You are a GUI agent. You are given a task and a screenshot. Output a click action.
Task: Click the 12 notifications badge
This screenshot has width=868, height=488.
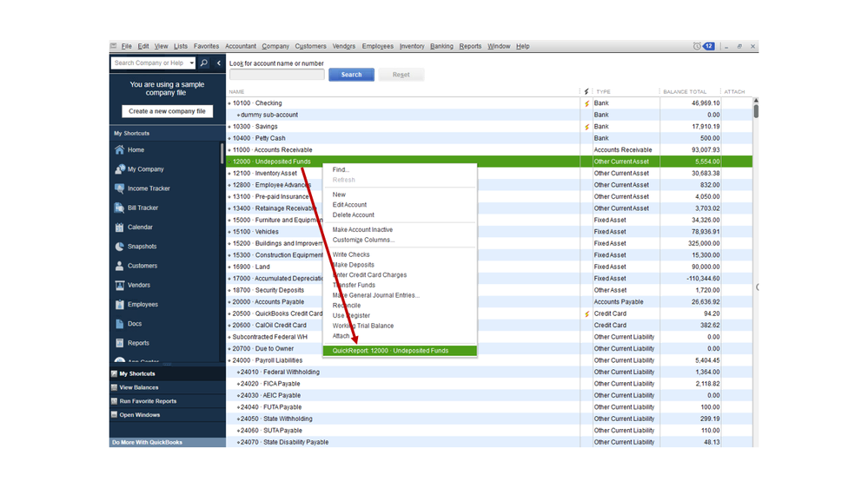point(709,47)
